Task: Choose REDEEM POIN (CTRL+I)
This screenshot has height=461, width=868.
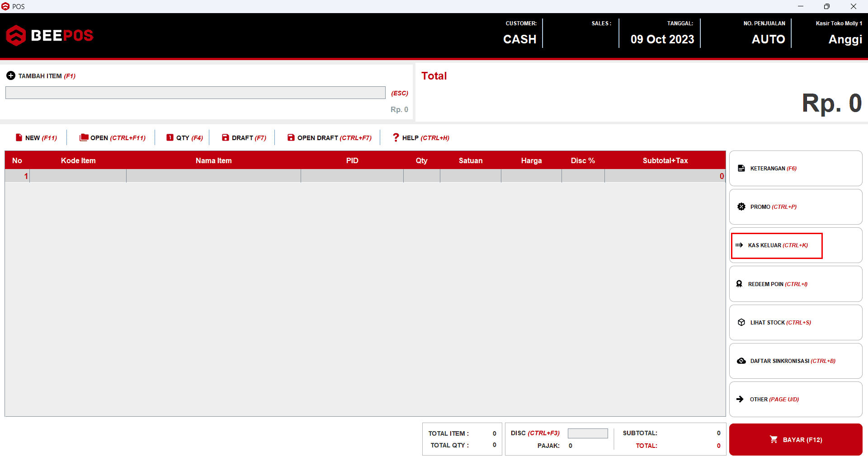Action: [x=796, y=284]
